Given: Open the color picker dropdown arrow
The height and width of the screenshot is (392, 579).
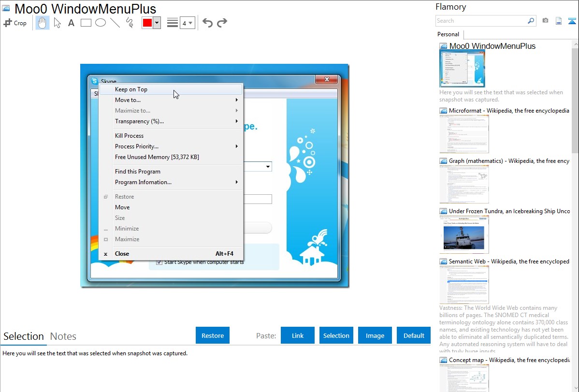Looking at the screenshot, I should tap(157, 23).
